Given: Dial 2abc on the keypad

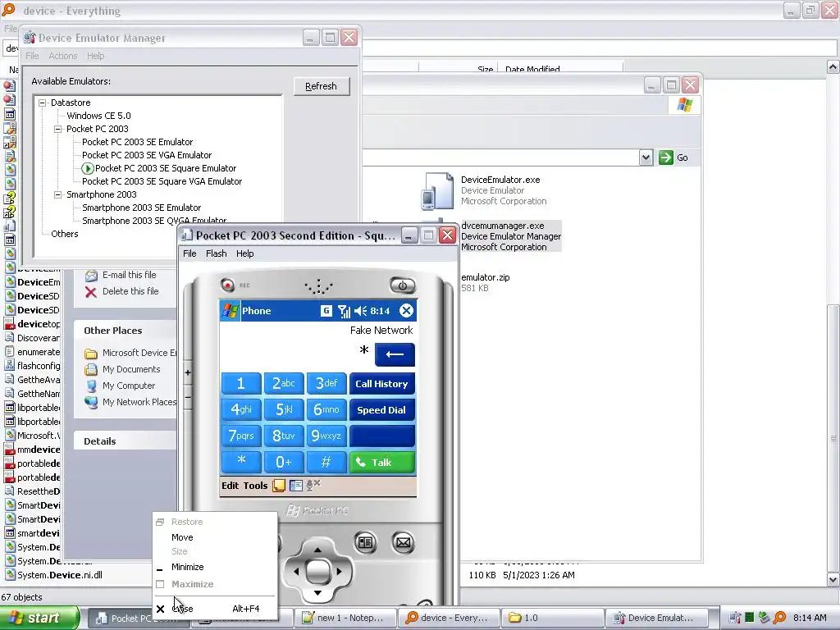Looking at the screenshot, I should click(x=284, y=384).
